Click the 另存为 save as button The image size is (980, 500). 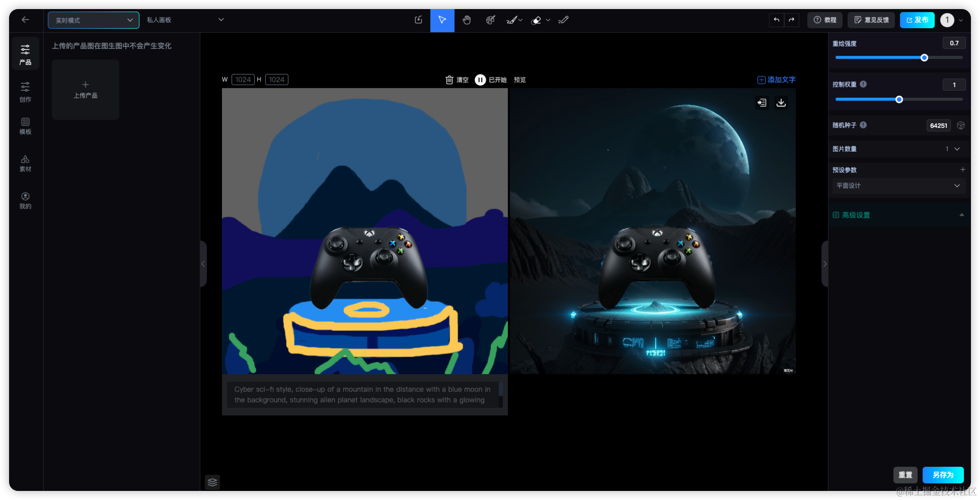click(x=943, y=475)
